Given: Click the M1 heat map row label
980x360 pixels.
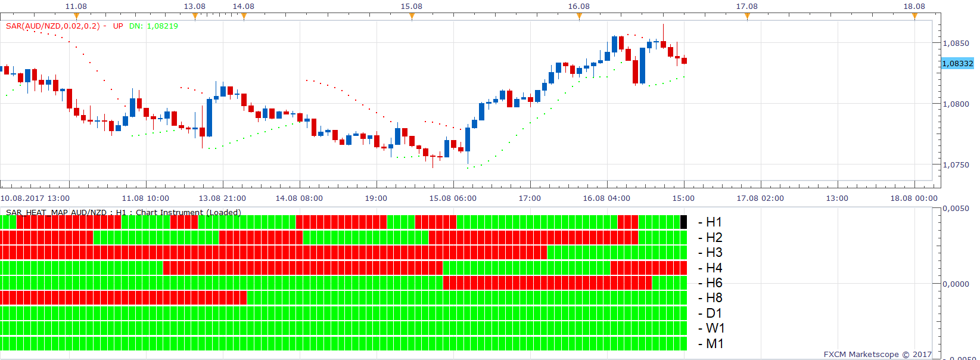Looking at the screenshot, I should point(711,344).
